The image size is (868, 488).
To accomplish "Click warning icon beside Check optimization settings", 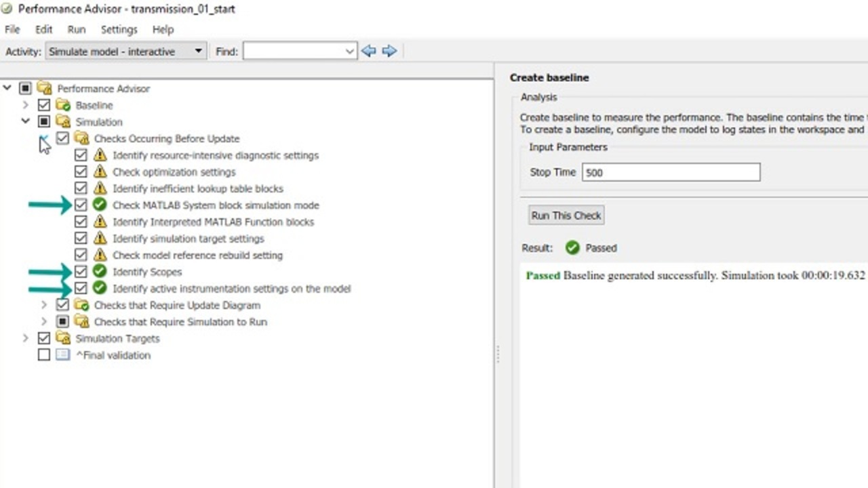I will point(100,172).
